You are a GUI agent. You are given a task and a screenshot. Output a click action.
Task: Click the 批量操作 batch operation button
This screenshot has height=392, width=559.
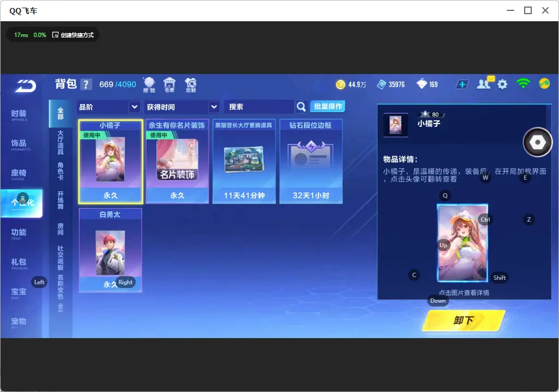pyautogui.click(x=327, y=106)
